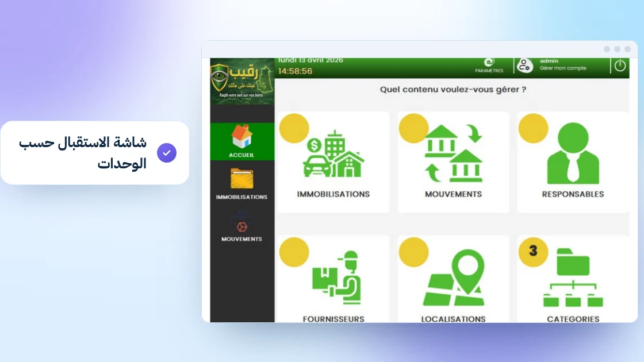The height and width of the screenshot is (362, 644).
Task: Click the IMMOBILISATIONS card title
Action: tap(333, 194)
